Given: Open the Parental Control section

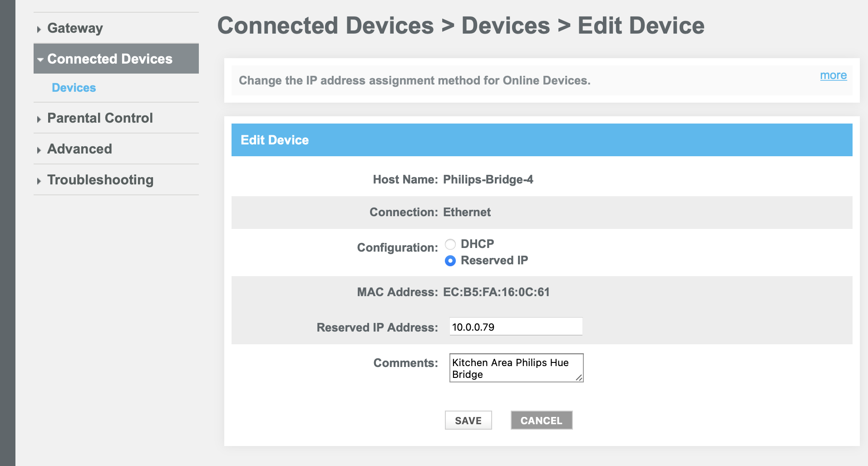Looking at the screenshot, I should tap(100, 118).
